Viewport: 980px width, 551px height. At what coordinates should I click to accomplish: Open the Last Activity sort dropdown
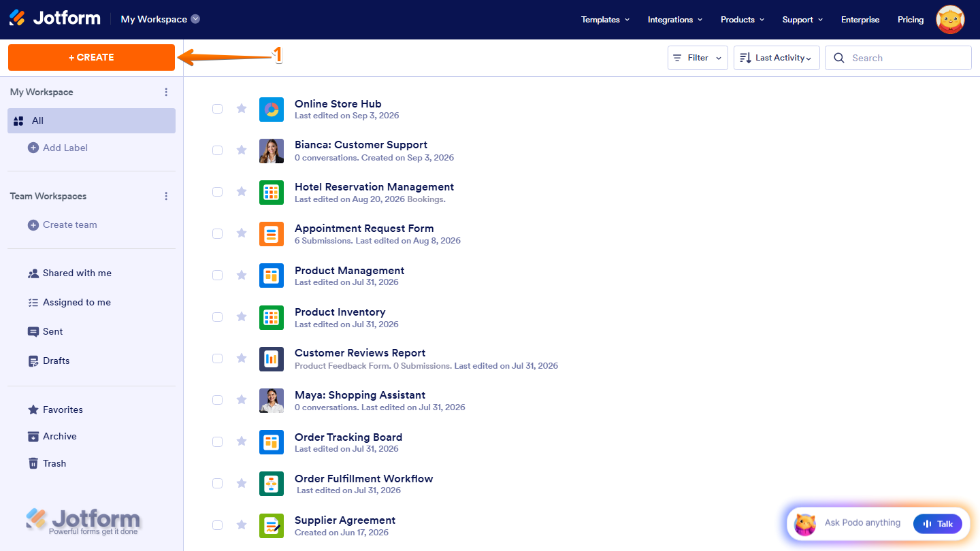tap(777, 58)
